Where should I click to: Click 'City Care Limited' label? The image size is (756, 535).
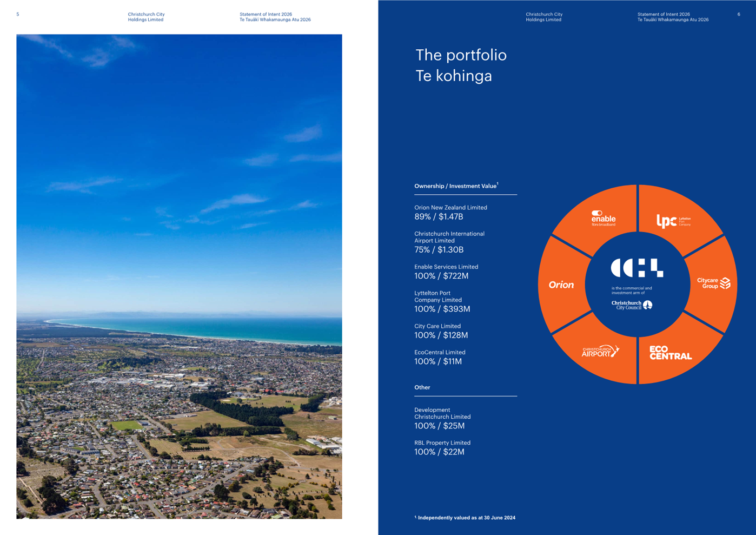click(x=437, y=326)
